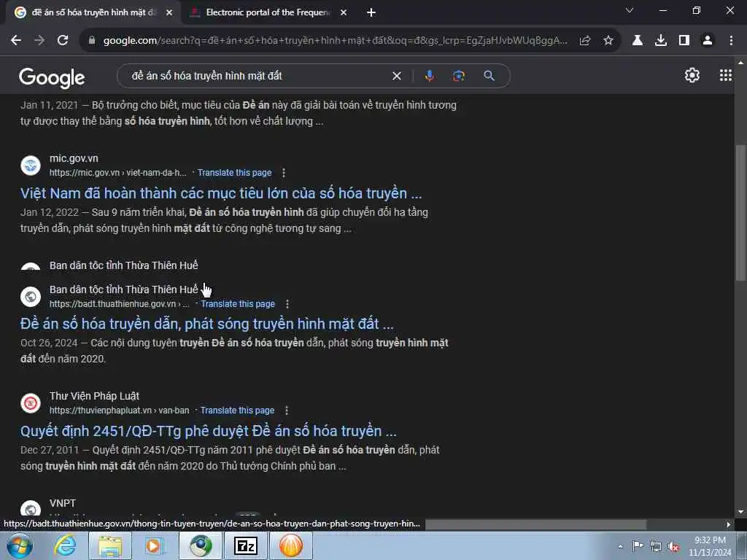The image size is (747, 560).
Task: Click the volume muted tray icon
Action: coord(673,547)
